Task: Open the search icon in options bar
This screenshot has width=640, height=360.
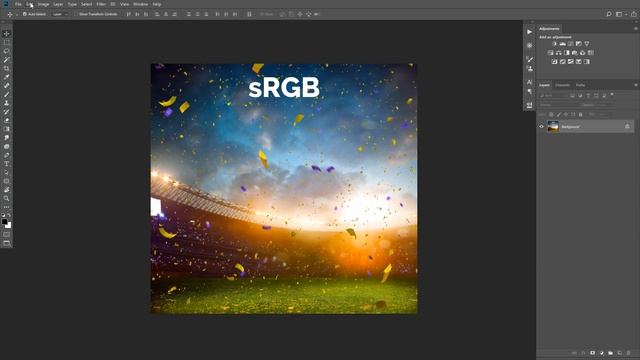Action: (x=609, y=14)
